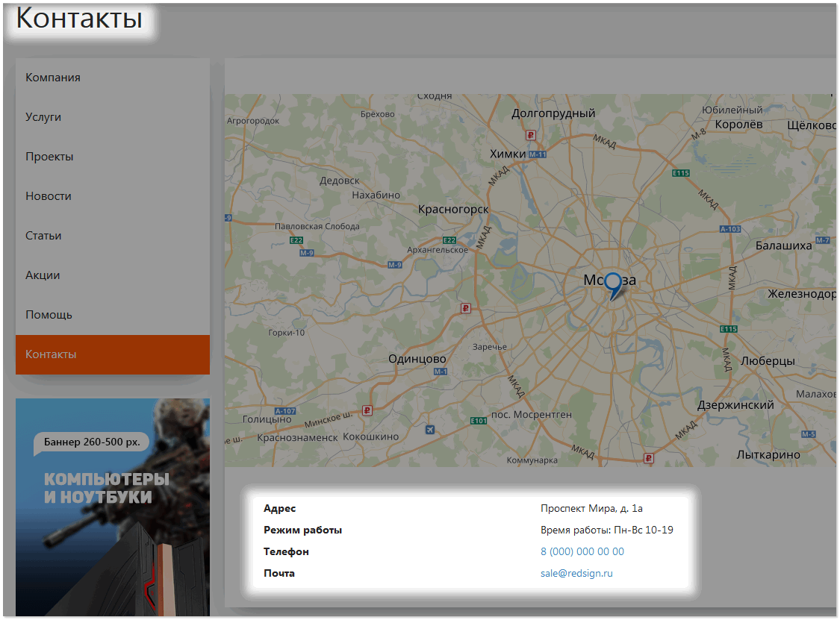840x620 pixels.
Task: Click пос. Мосрентген on the map
Action: click(532, 415)
